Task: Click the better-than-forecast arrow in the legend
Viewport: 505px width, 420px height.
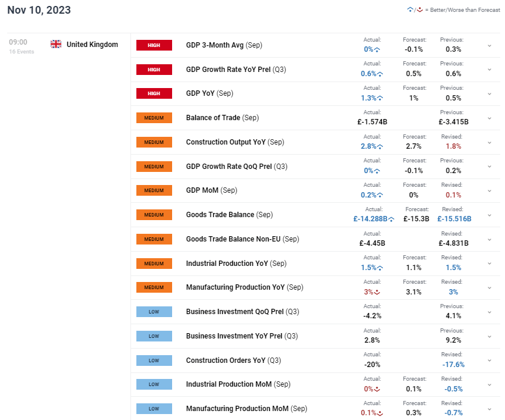Action: pyautogui.click(x=410, y=10)
